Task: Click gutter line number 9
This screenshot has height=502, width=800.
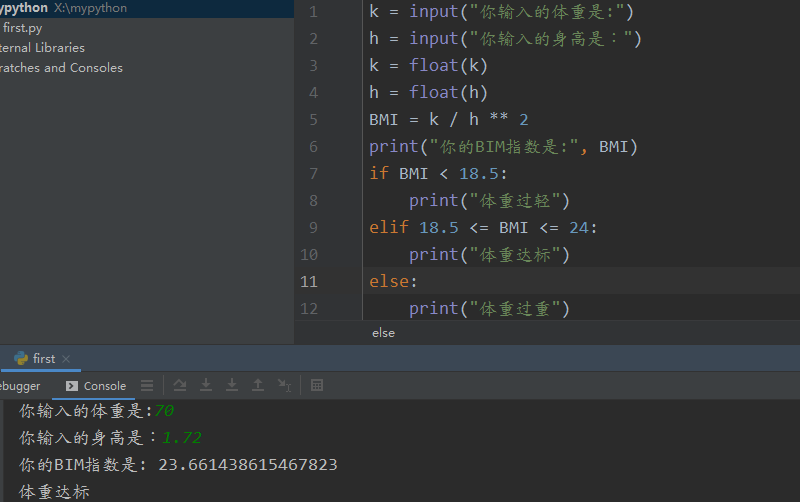Action: [313, 228]
